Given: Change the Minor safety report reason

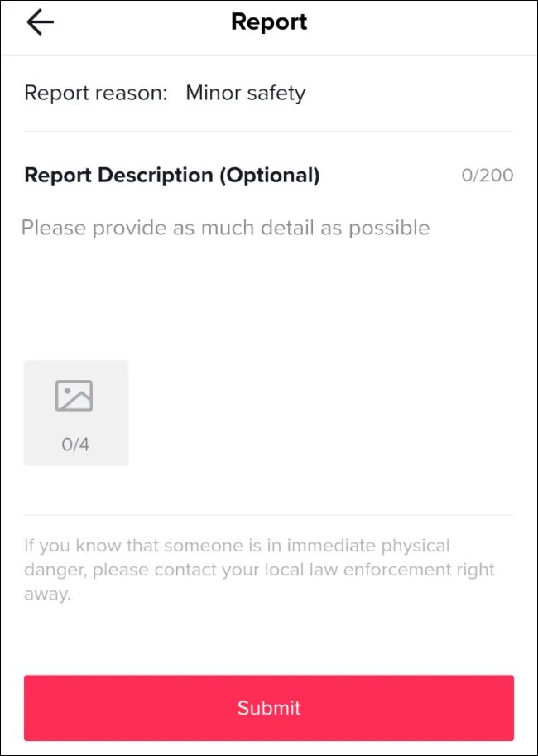Looking at the screenshot, I should (x=245, y=93).
